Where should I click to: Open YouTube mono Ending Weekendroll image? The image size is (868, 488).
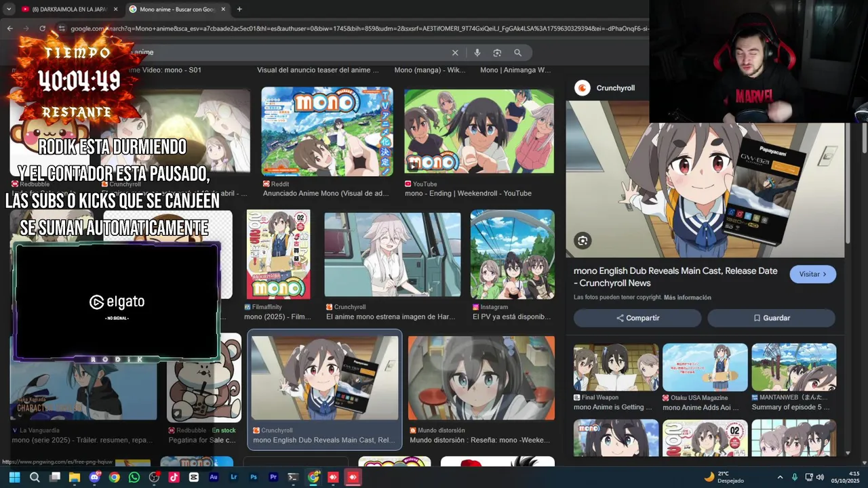pyautogui.click(x=479, y=131)
